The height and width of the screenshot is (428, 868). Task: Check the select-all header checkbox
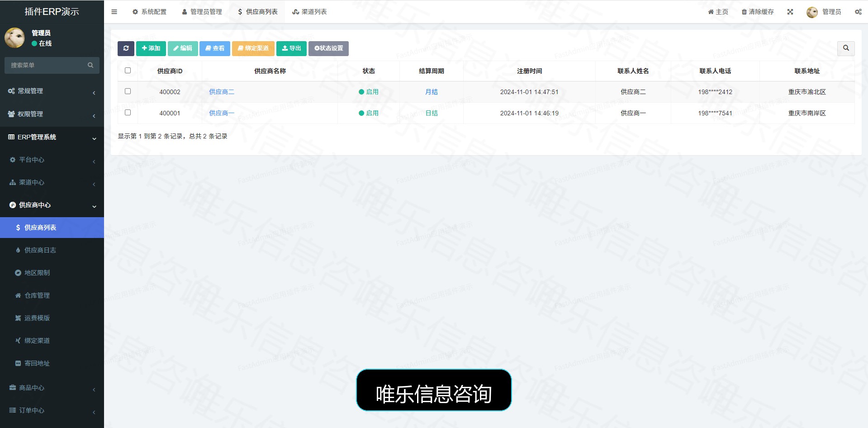128,71
